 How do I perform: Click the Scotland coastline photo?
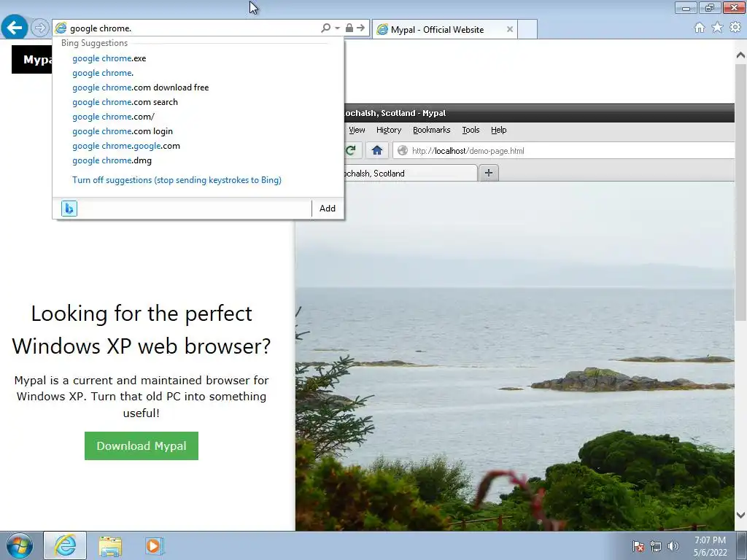514,356
